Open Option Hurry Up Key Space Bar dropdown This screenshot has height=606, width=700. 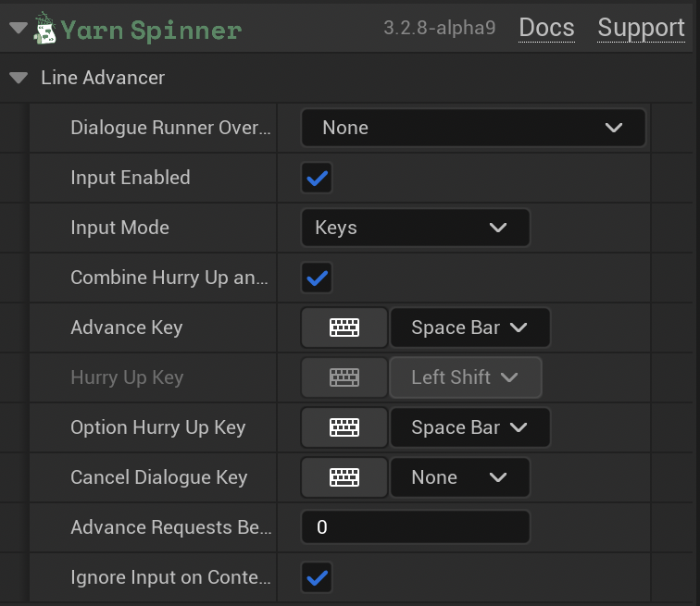pyautogui.click(x=470, y=427)
